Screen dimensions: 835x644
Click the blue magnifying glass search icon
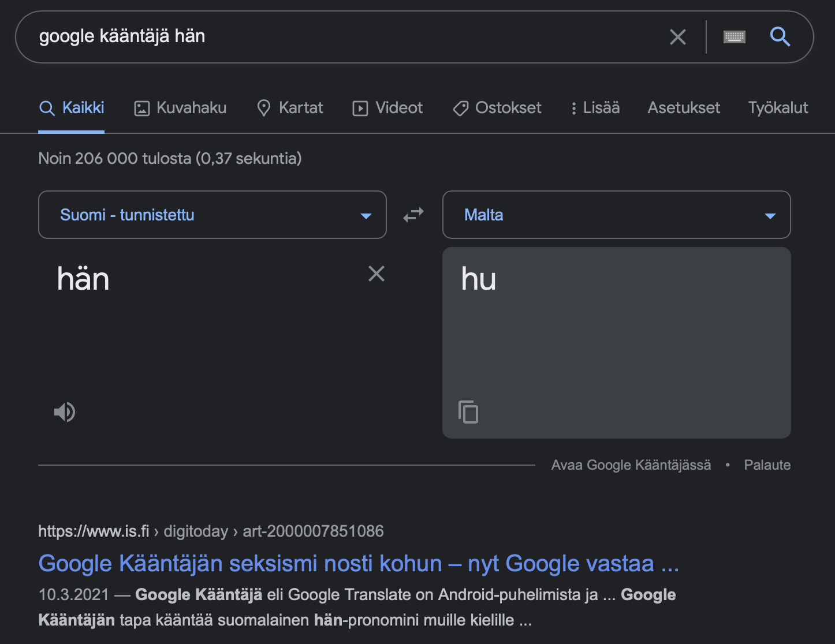780,37
